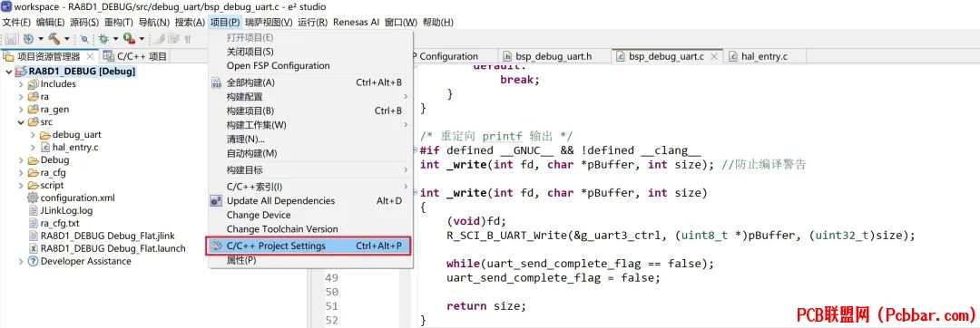
Task: Click the build configuration gear icon
Action: [x=28, y=39]
